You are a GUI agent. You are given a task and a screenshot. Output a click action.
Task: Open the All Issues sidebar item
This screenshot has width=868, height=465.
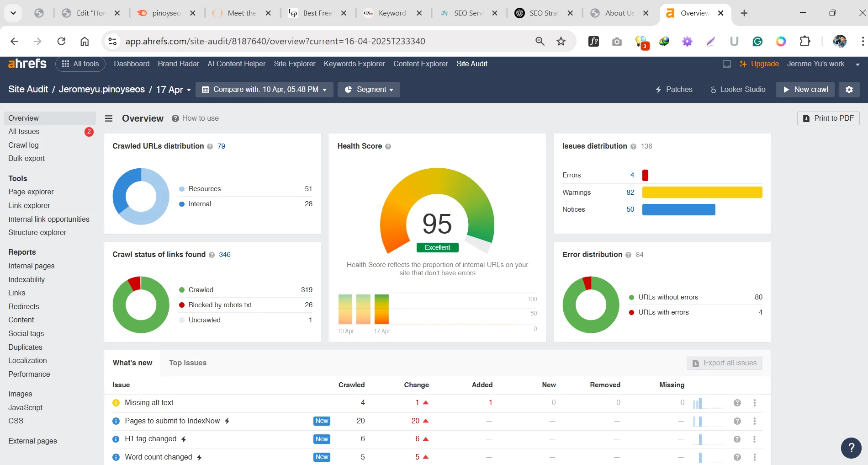pyautogui.click(x=50, y=132)
